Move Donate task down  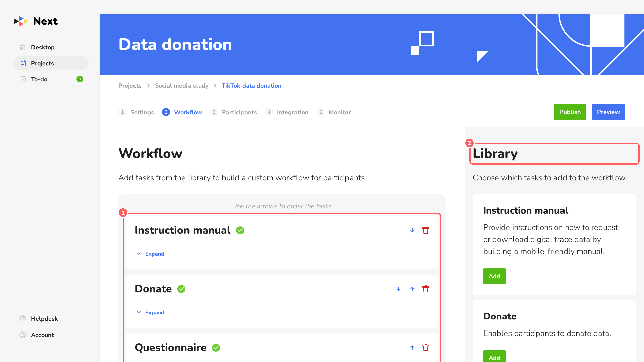(399, 289)
